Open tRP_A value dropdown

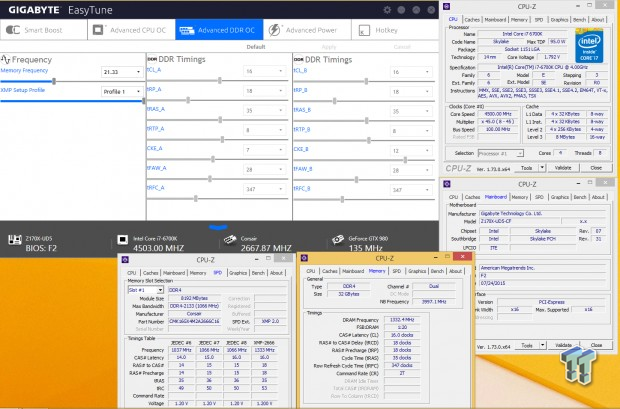[x=264, y=91]
